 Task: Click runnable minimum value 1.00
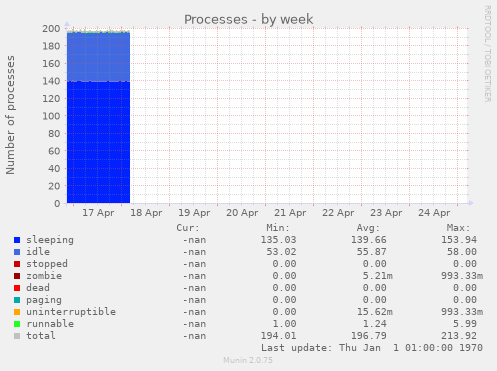(x=284, y=324)
